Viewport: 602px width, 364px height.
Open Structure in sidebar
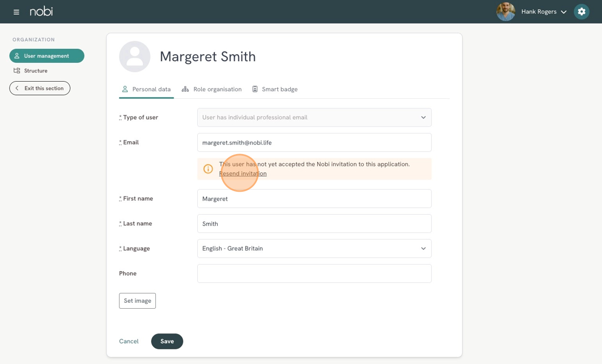point(35,71)
